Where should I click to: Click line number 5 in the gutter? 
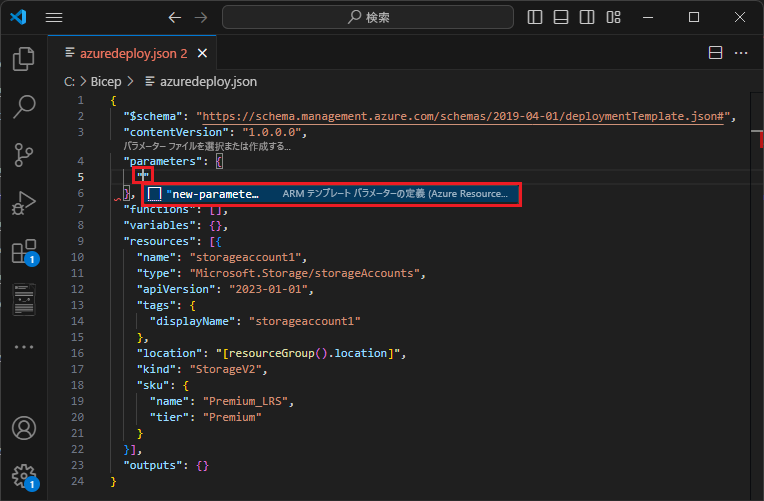[80, 177]
